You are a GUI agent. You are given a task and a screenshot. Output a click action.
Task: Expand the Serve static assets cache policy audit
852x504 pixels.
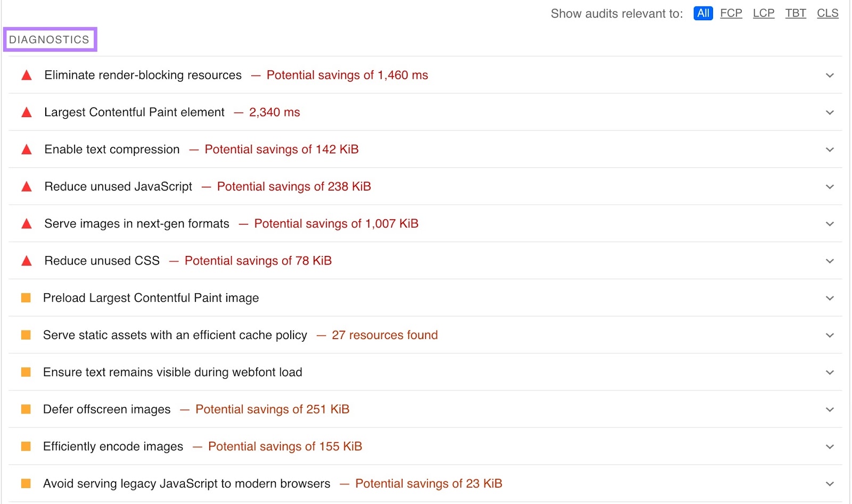[x=829, y=335]
